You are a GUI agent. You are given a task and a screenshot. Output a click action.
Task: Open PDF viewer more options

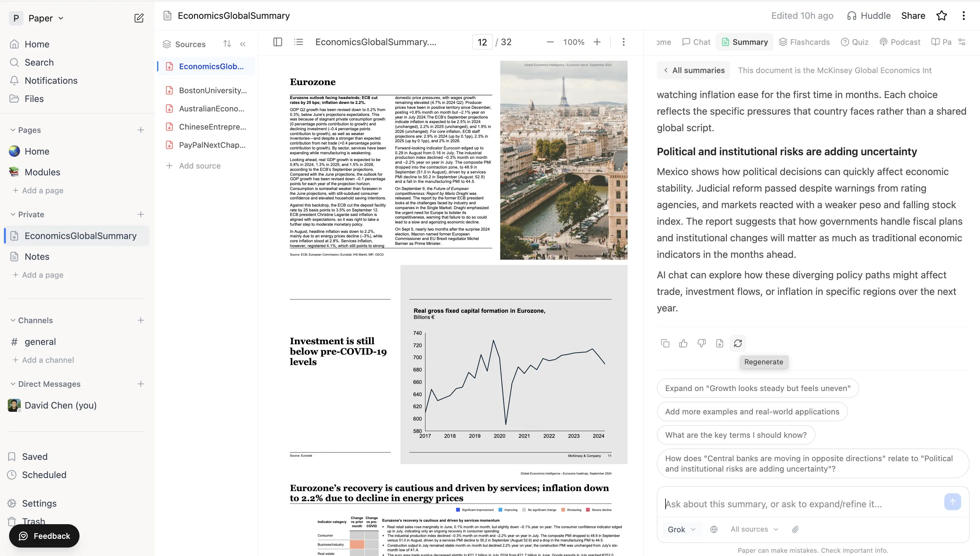point(624,42)
